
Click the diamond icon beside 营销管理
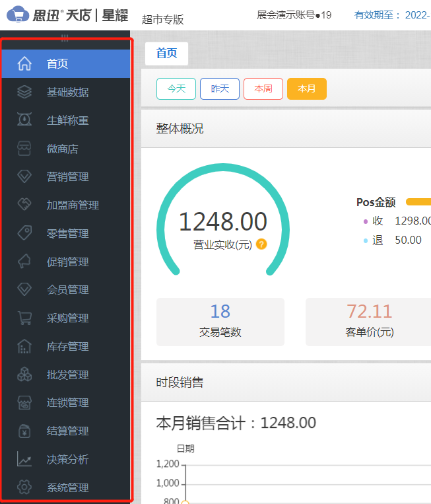click(x=24, y=176)
